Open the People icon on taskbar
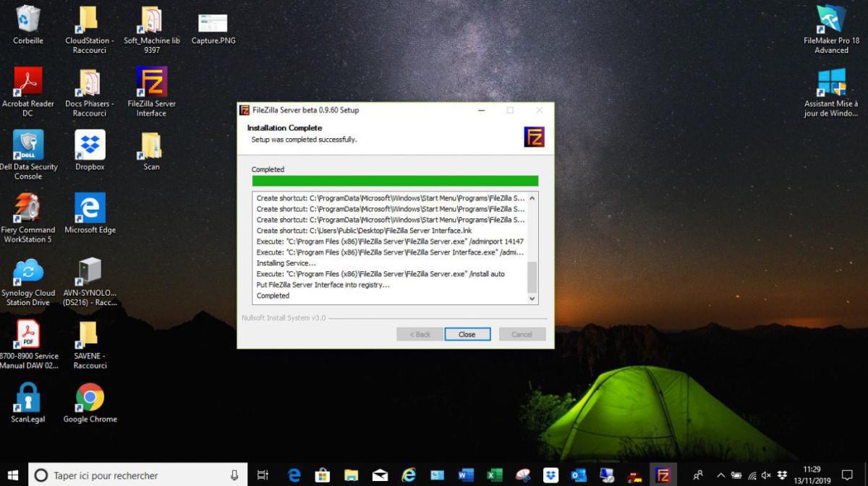 698,475
